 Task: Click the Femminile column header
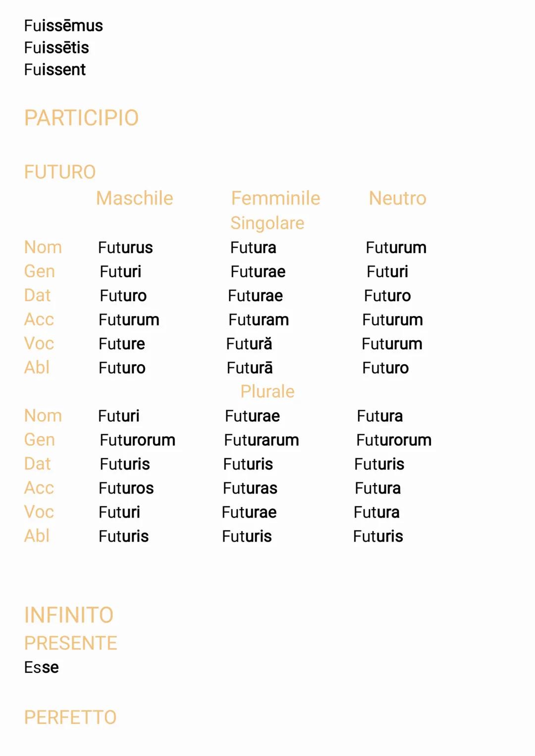click(x=275, y=198)
